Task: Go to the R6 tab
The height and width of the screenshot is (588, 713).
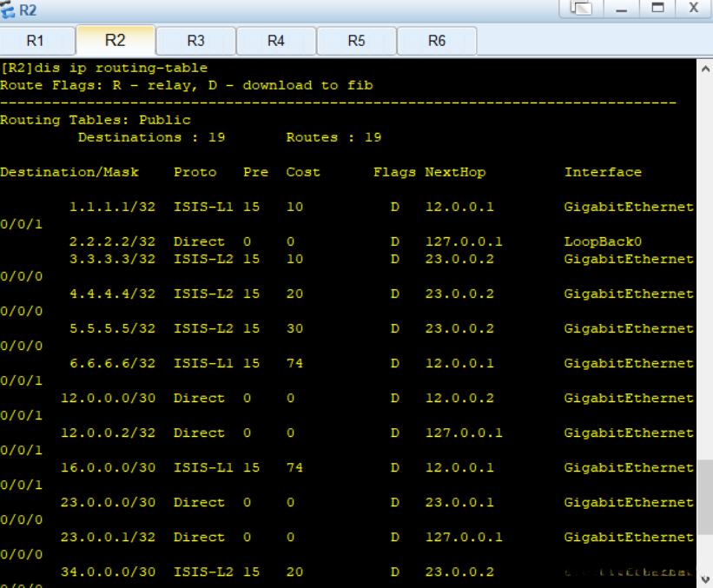Action: click(x=437, y=41)
